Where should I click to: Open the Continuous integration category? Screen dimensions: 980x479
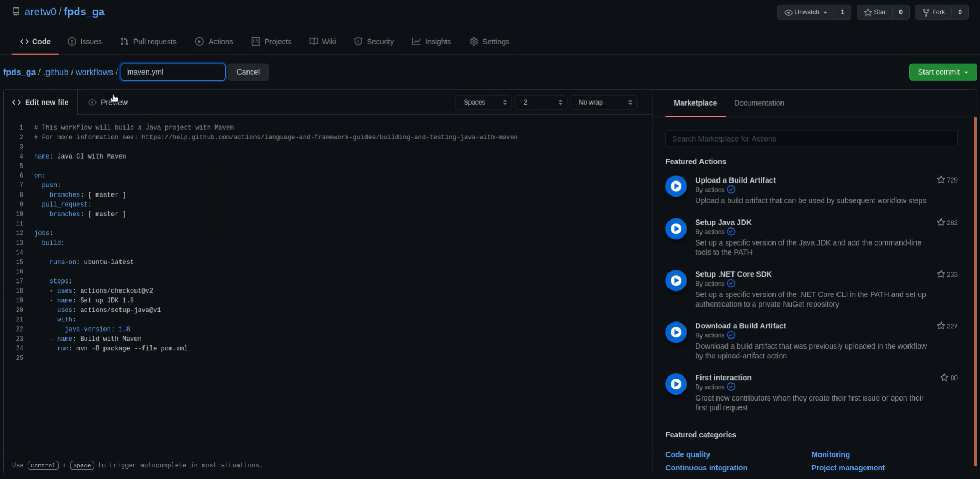[706, 468]
